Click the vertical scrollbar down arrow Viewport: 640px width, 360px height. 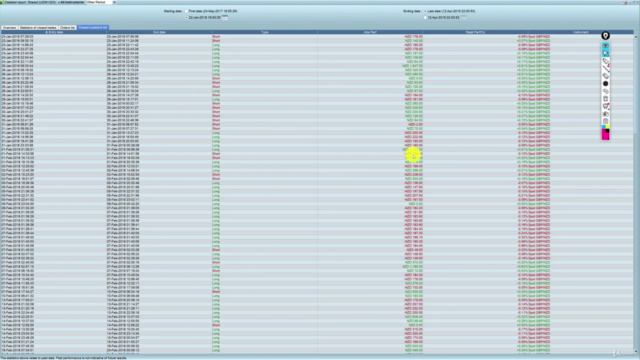(x=636, y=351)
